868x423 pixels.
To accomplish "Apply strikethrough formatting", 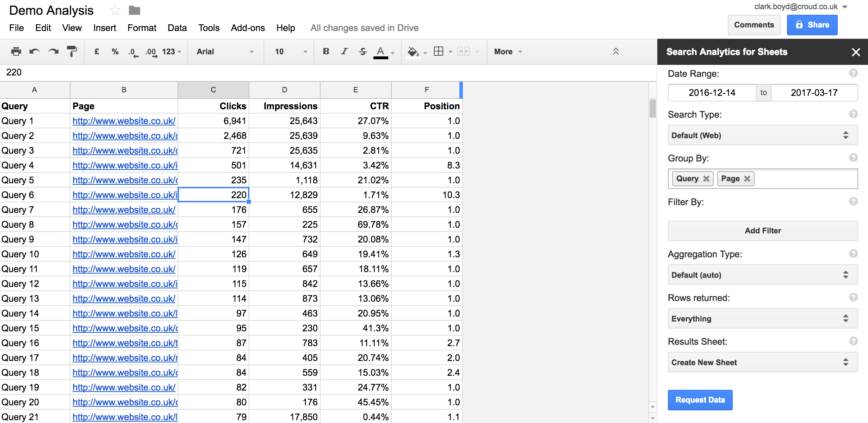I will (362, 52).
